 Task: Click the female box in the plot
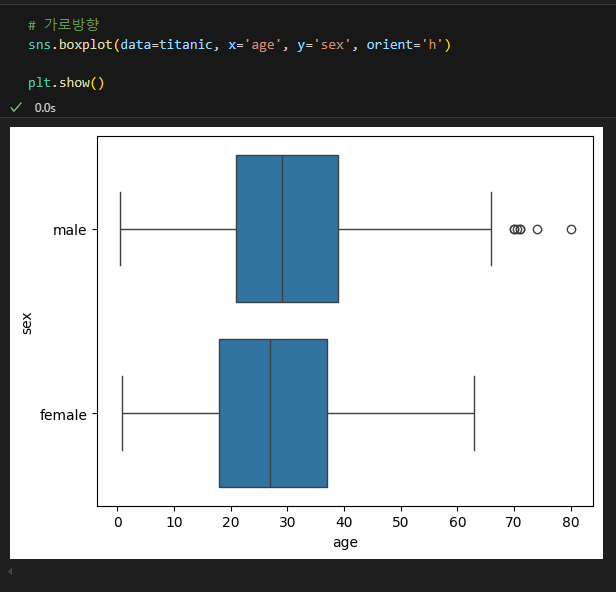(x=273, y=413)
